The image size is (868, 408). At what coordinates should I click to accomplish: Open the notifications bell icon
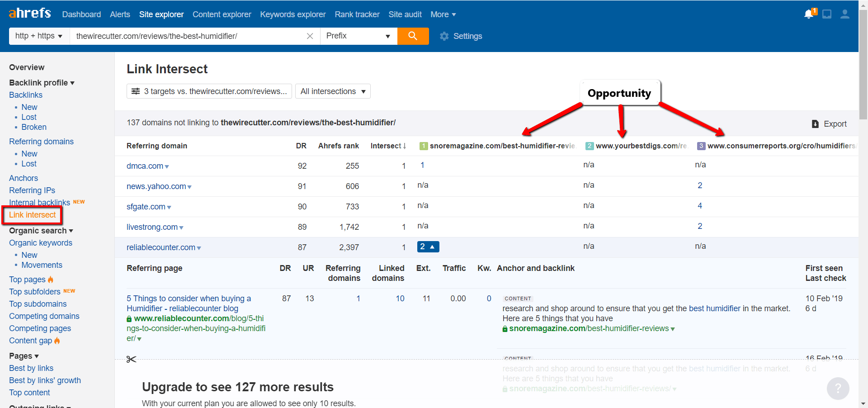[810, 14]
